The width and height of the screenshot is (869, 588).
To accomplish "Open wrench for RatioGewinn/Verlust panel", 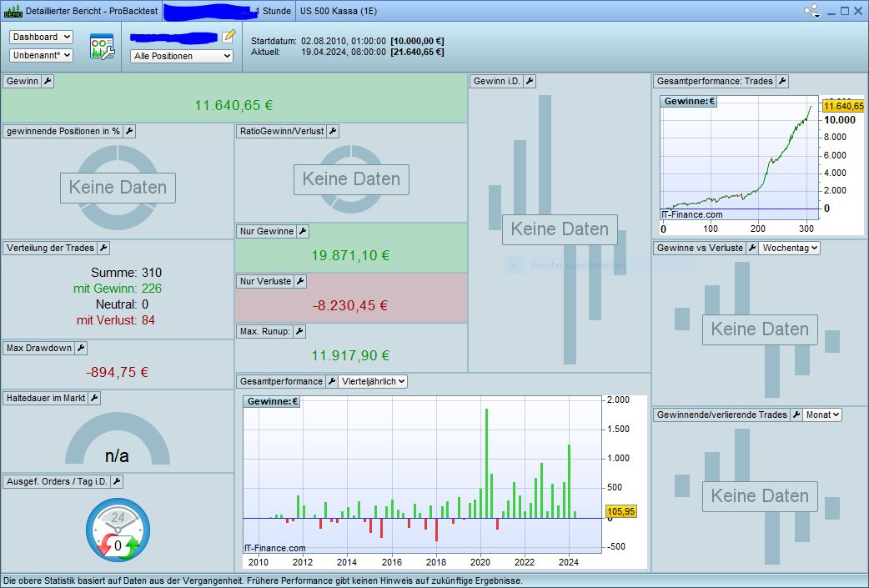I will coord(333,131).
